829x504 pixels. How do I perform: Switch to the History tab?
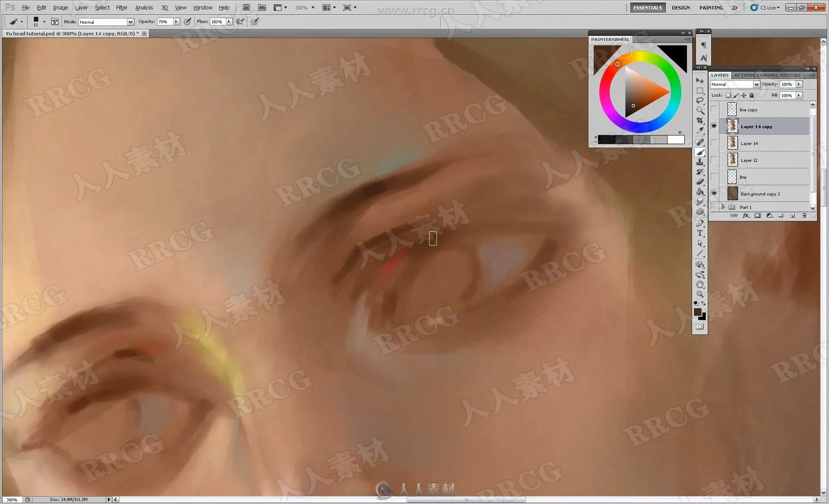pos(790,75)
